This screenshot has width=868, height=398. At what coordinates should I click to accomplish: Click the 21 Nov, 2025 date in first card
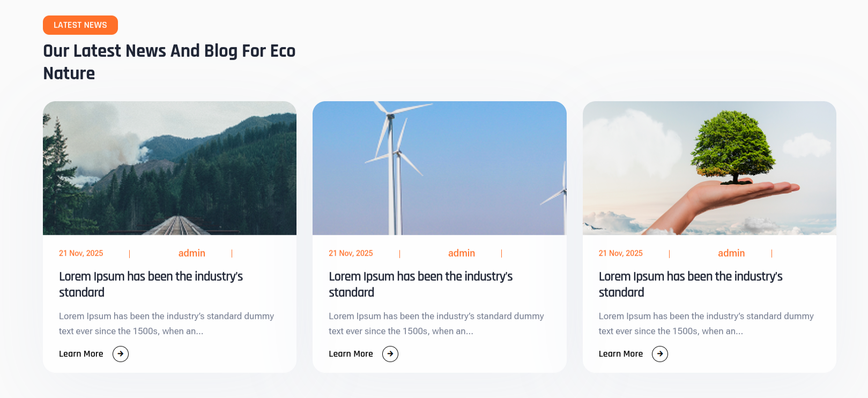click(x=81, y=253)
